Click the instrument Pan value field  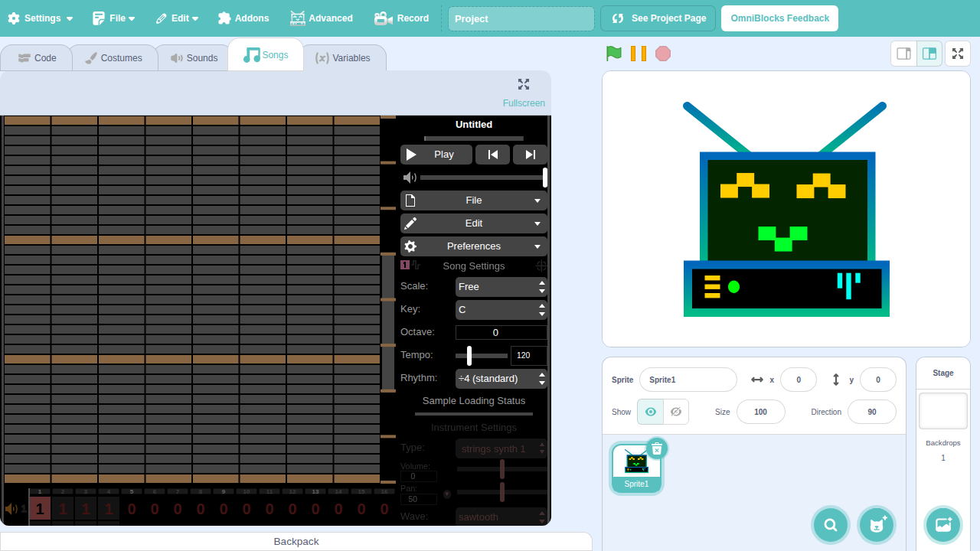click(x=418, y=499)
